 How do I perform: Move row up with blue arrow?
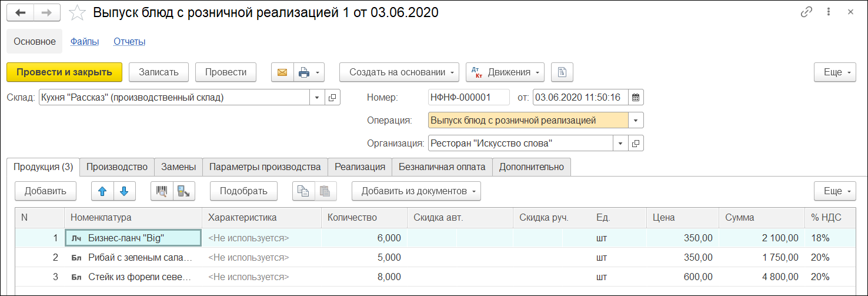(x=103, y=191)
